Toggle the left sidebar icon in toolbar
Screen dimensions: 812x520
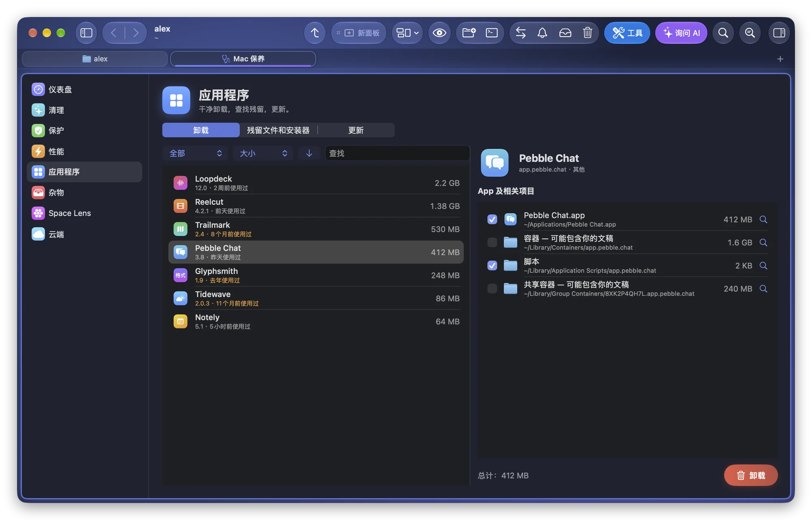tap(86, 33)
